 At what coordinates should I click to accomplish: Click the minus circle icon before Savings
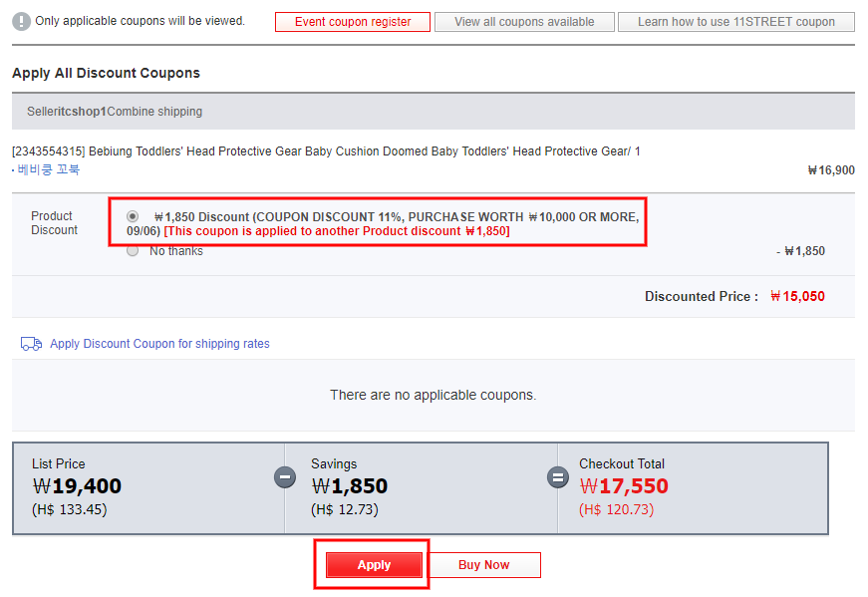coord(285,476)
